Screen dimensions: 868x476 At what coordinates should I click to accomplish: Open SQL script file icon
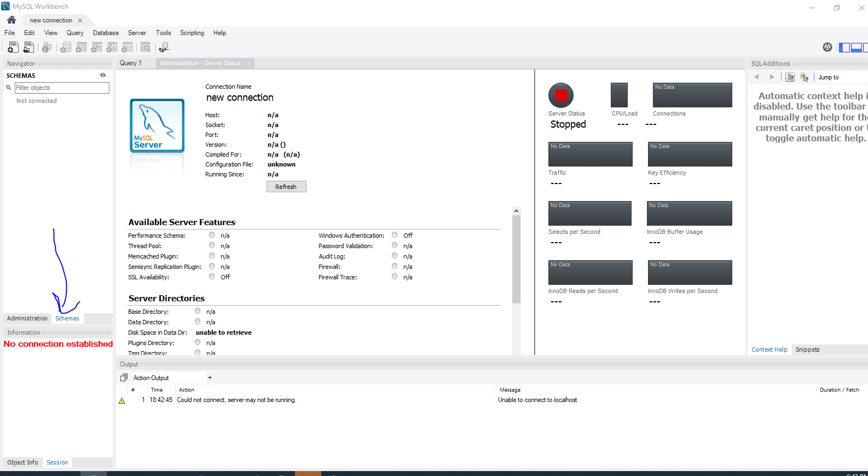pos(28,48)
